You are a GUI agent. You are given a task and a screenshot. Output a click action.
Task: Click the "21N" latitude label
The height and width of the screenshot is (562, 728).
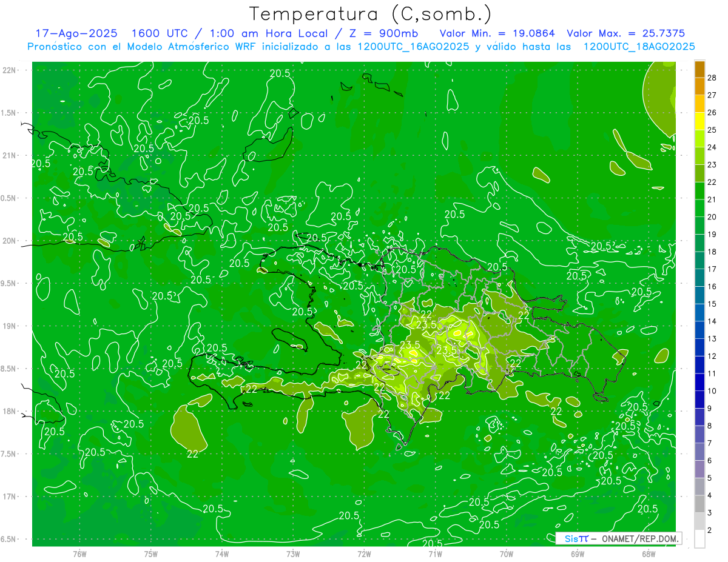coord(10,155)
